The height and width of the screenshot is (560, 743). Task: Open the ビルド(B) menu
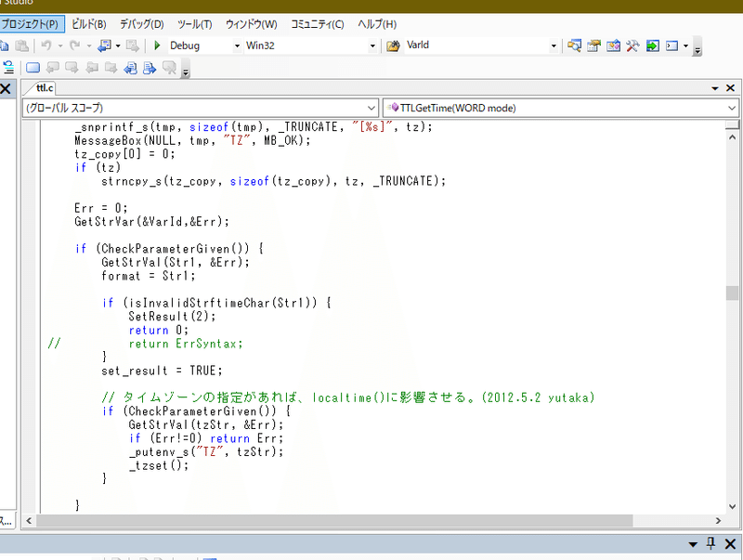(x=89, y=24)
